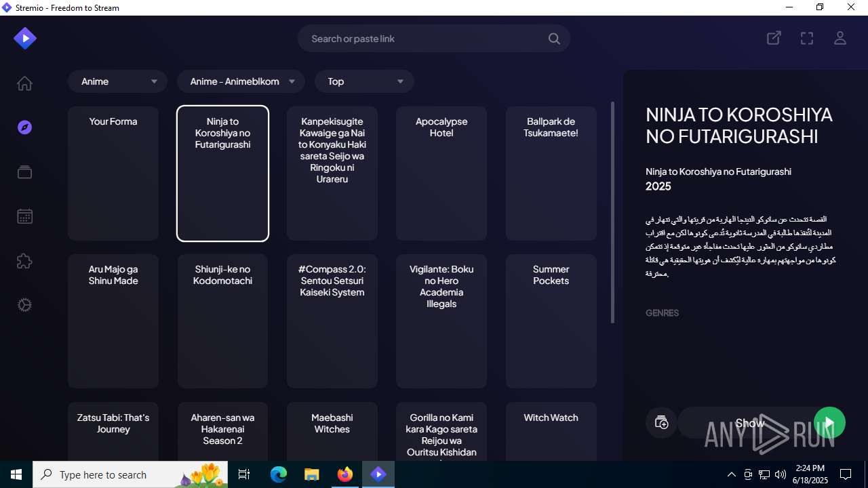
Task: Add title to library icon
Action: 662,423
